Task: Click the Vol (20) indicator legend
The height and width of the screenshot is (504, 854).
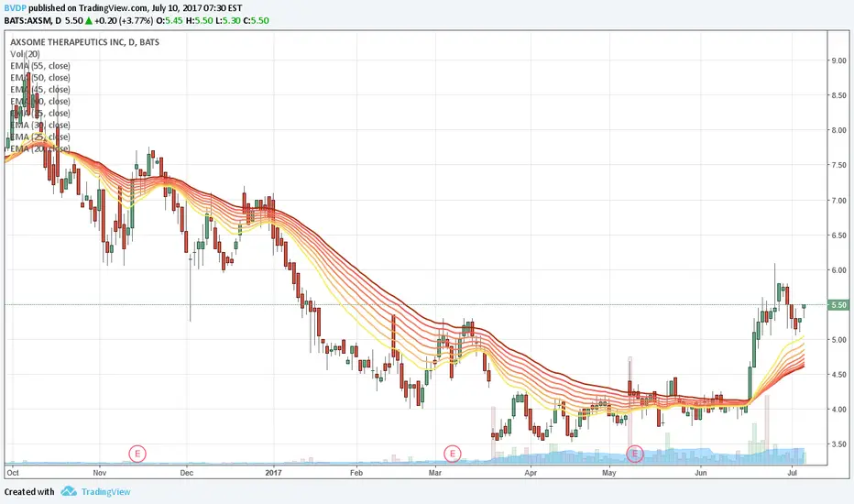Action: click(25, 54)
